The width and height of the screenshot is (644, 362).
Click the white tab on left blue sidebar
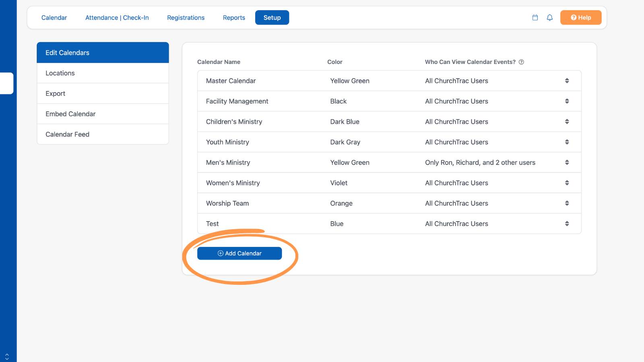(x=6, y=83)
